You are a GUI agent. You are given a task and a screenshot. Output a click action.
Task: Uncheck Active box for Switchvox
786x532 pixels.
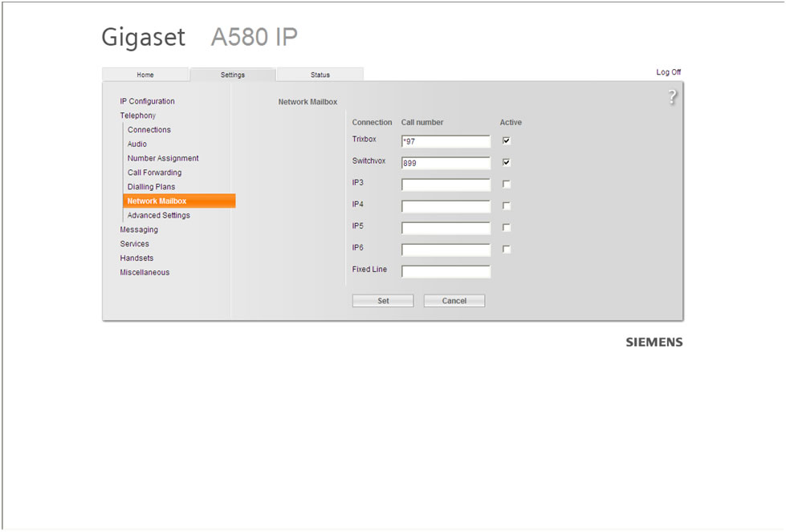tap(507, 162)
